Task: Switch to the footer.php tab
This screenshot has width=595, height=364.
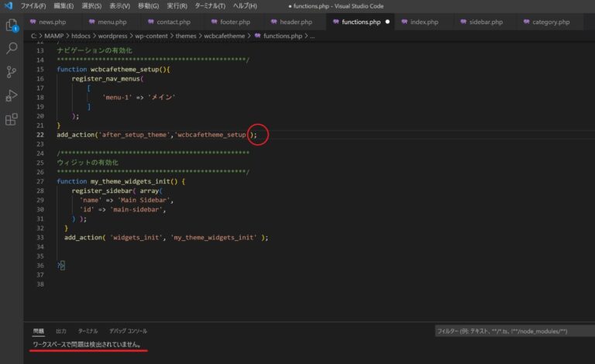Action: pyautogui.click(x=235, y=22)
